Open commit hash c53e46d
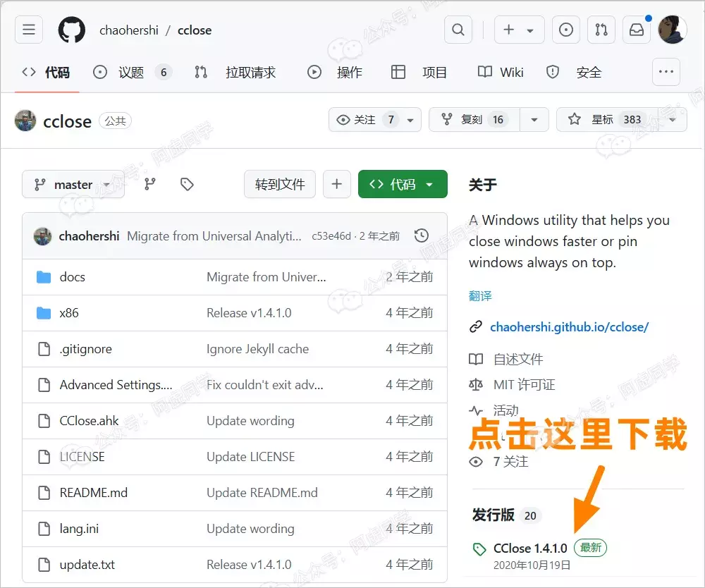The width and height of the screenshot is (705, 588). pos(331,236)
